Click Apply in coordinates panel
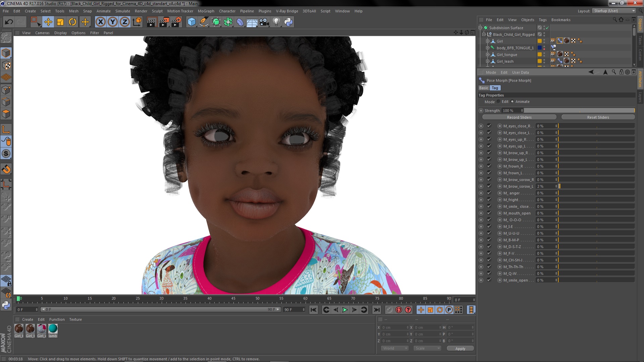Screen dimensions: 644x362 [x=460, y=349]
